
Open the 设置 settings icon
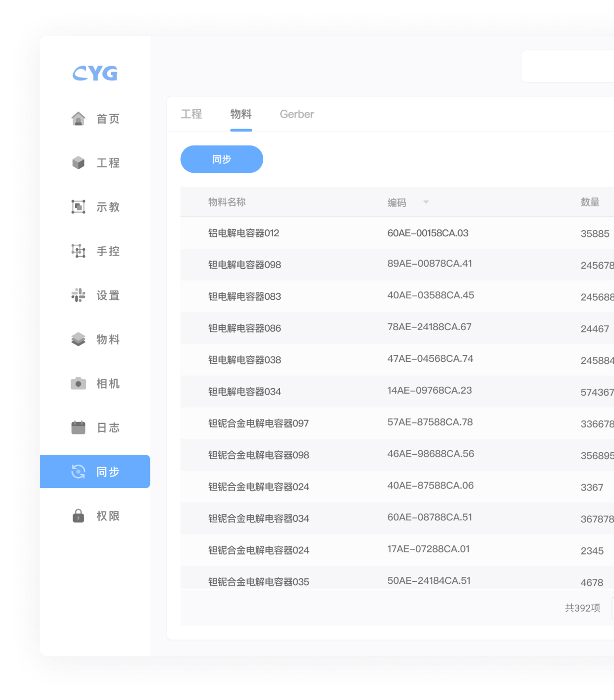(x=78, y=295)
